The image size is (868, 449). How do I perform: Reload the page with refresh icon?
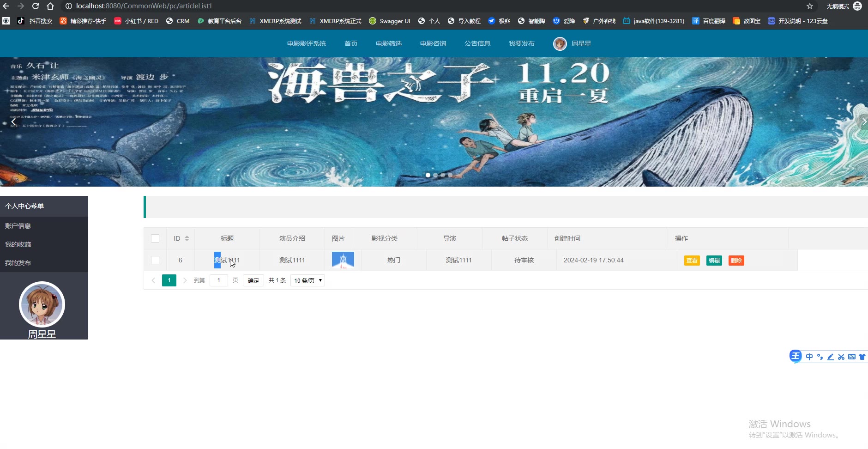(x=36, y=6)
